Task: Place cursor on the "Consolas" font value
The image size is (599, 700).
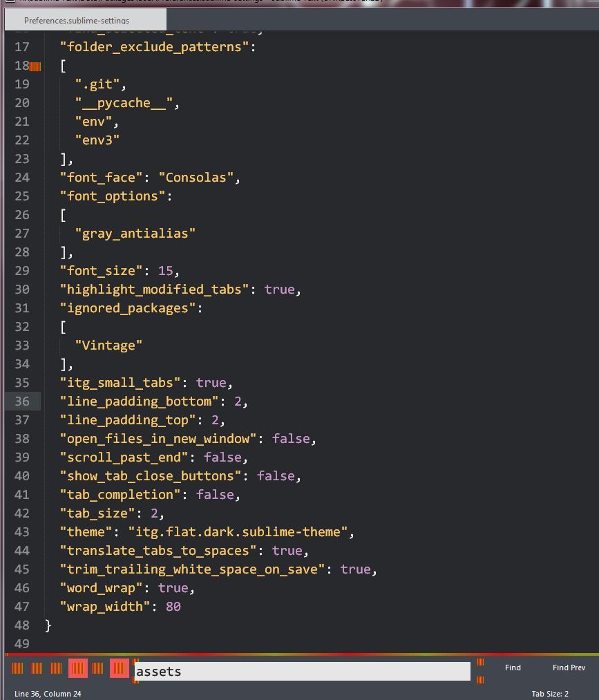Action: 196,178
